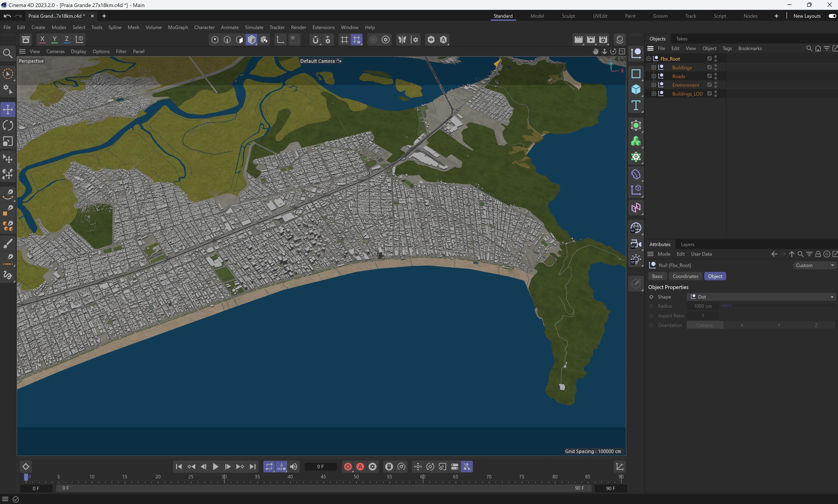Click the Camera object icon
Image resolution: width=838 pixels, height=504 pixels.
click(x=636, y=244)
